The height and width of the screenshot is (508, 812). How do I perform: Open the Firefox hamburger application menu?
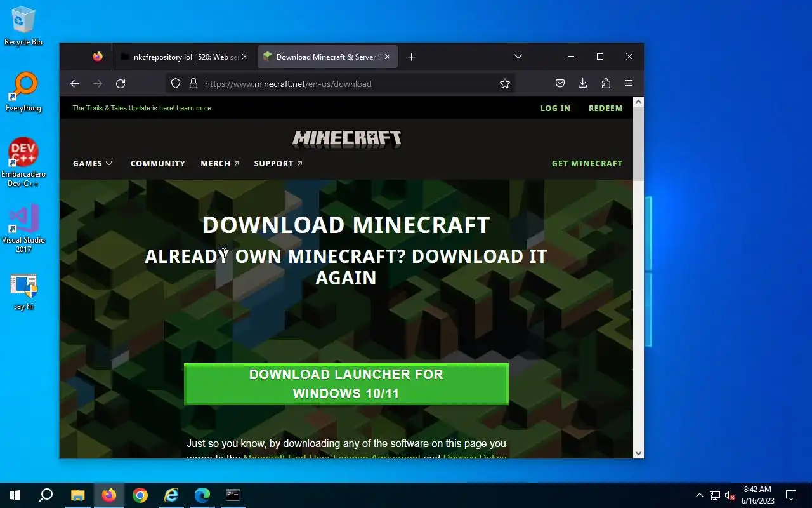tap(629, 84)
